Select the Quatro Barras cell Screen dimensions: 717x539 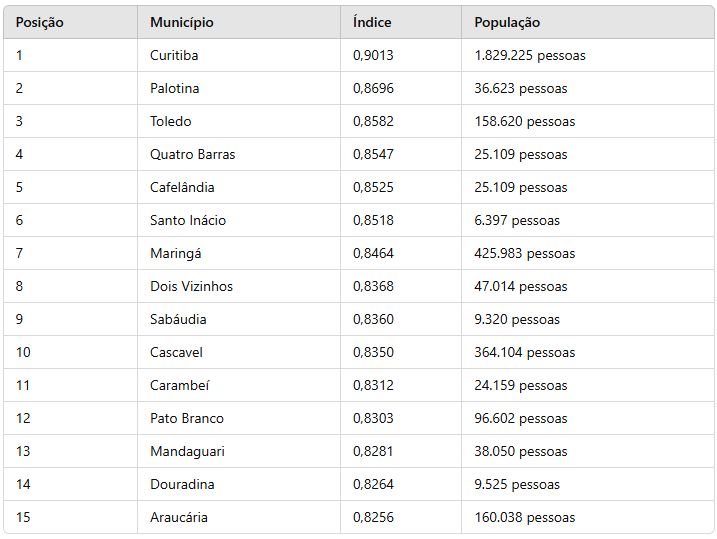tap(193, 154)
